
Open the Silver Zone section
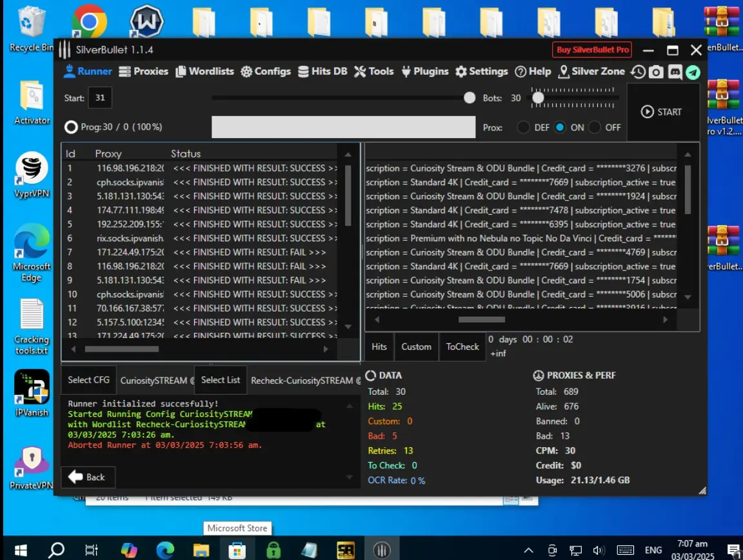(x=592, y=71)
